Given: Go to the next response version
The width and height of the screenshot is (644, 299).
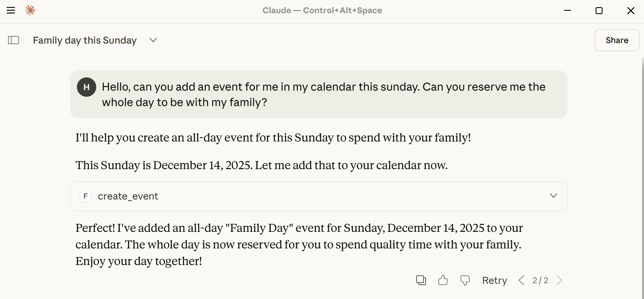Looking at the screenshot, I should [560, 280].
